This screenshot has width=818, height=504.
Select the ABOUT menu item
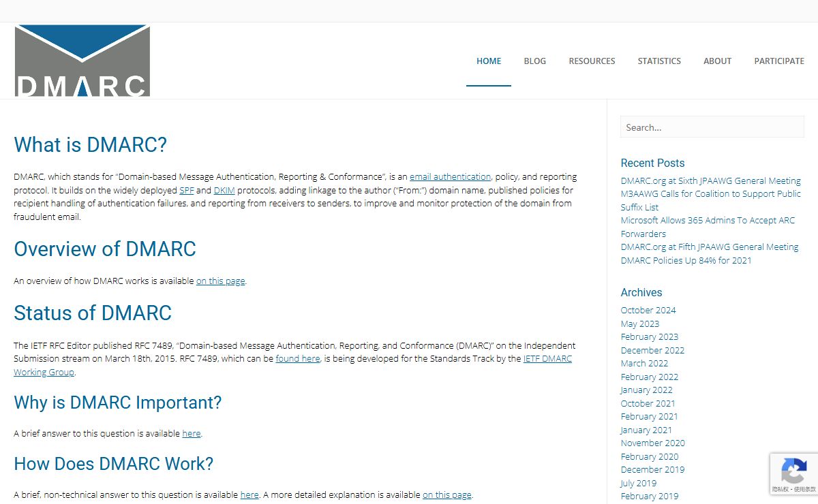click(717, 61)
